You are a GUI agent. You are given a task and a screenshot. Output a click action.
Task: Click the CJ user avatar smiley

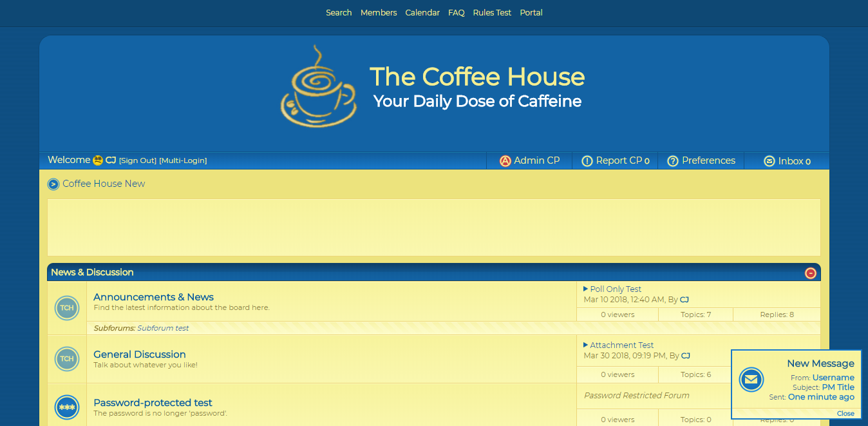[98, 160]
